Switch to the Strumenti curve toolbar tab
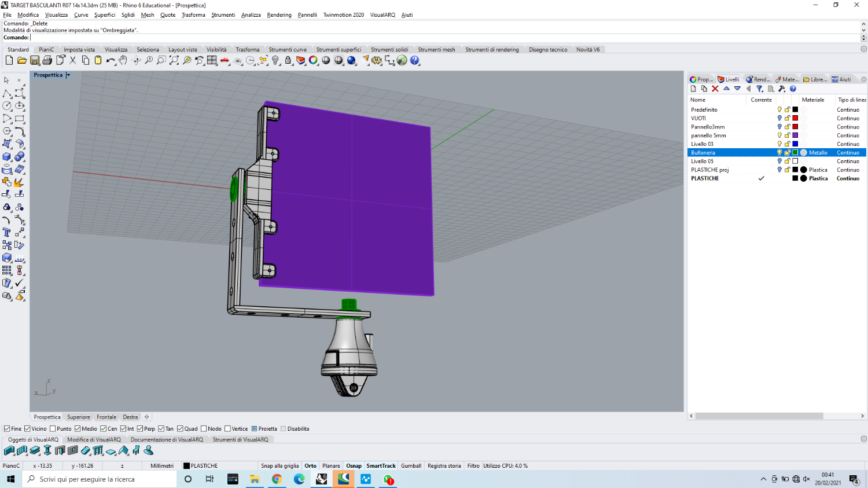 pyautogui.click(x=288, y=50)
